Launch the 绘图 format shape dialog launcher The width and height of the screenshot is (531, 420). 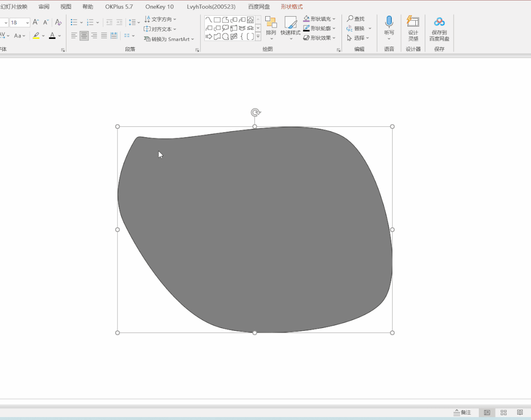pos(339,50)
